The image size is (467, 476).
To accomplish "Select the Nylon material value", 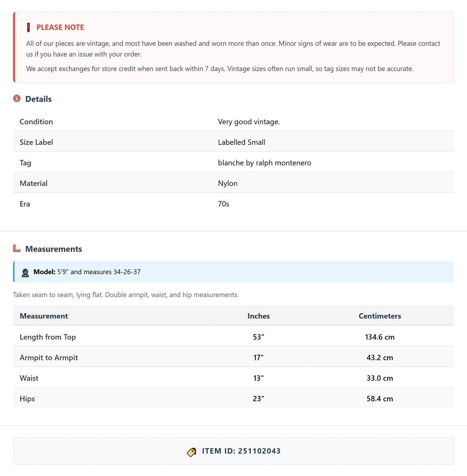I will pos(228,183).
